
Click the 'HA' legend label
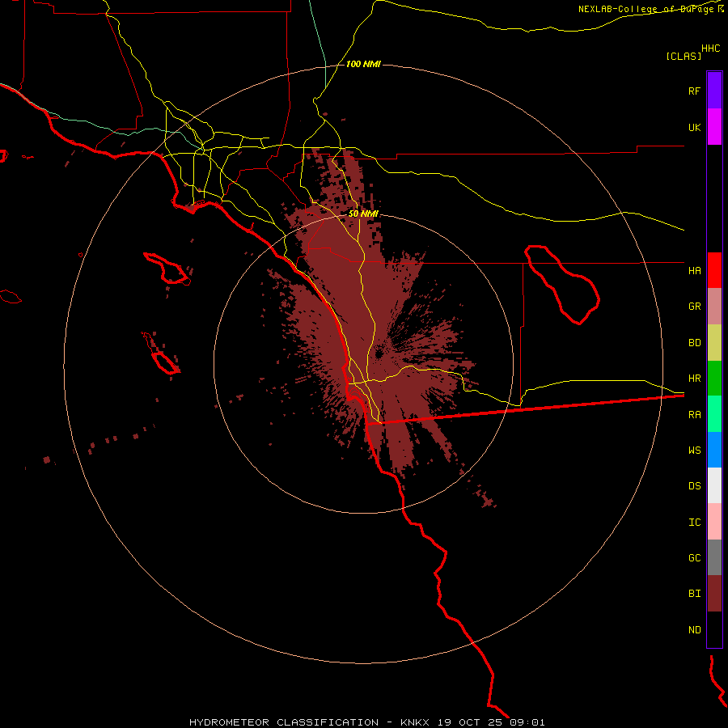(694, 271)
